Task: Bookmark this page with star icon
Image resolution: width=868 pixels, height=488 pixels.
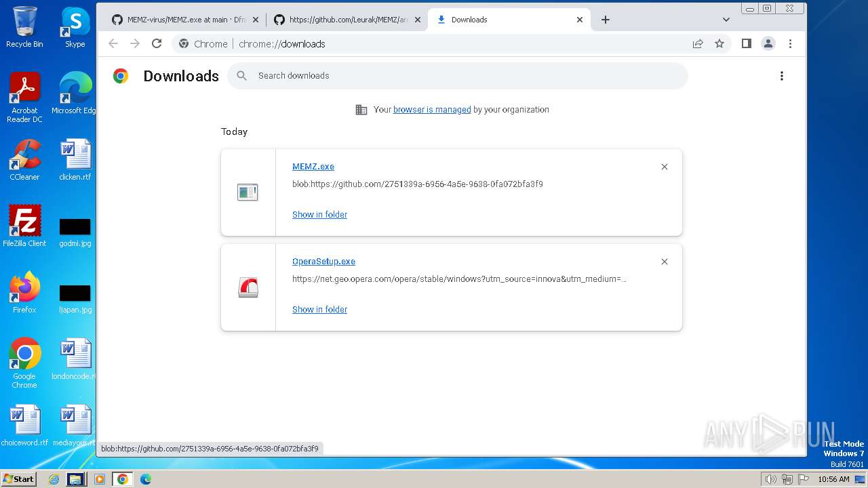Action: [719, 43]
